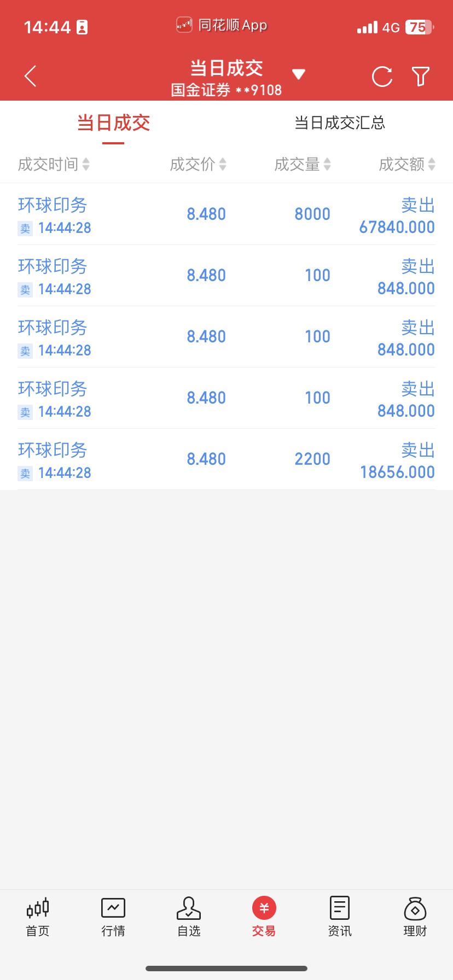Open the 2200-share 环球印务 trade row
The height and width of the screenshot is (980, 453).
click(226, 459)
